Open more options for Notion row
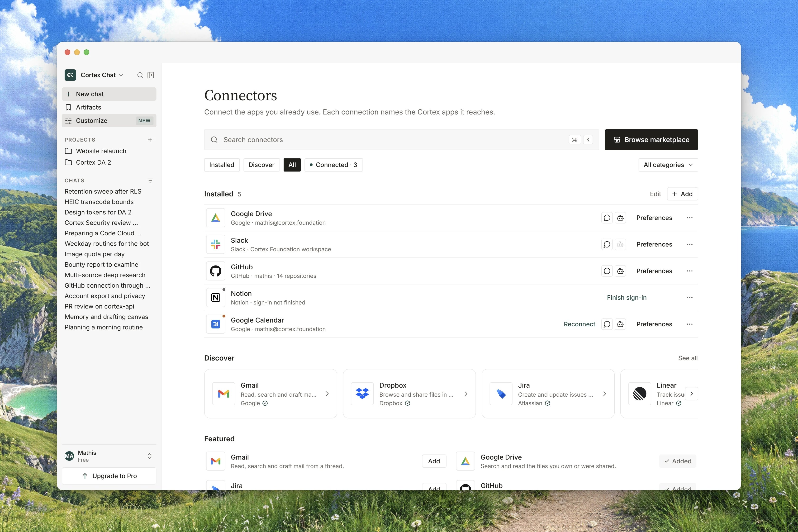Viewport: 798px width, 532px height. tap(689, 298)
